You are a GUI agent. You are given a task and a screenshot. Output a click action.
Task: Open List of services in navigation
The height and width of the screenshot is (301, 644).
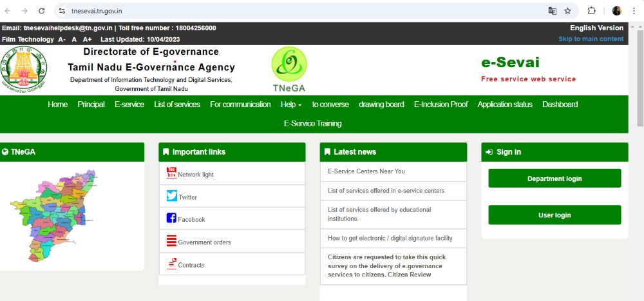177,104
